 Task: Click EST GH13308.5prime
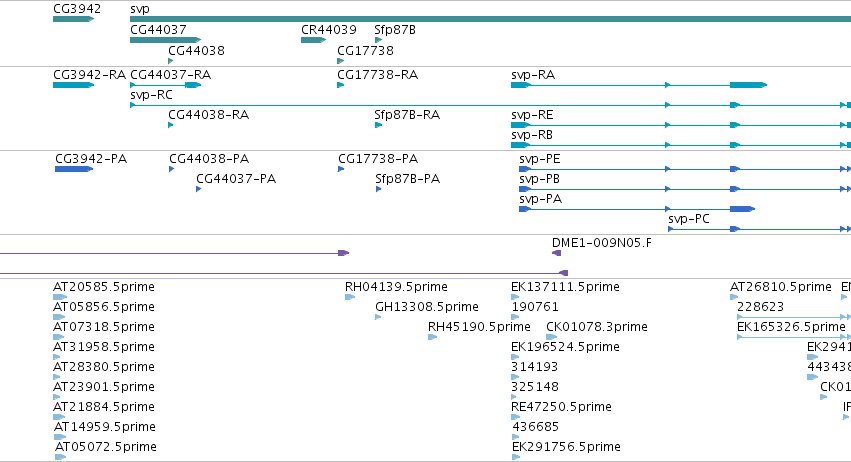pos(427,307)
